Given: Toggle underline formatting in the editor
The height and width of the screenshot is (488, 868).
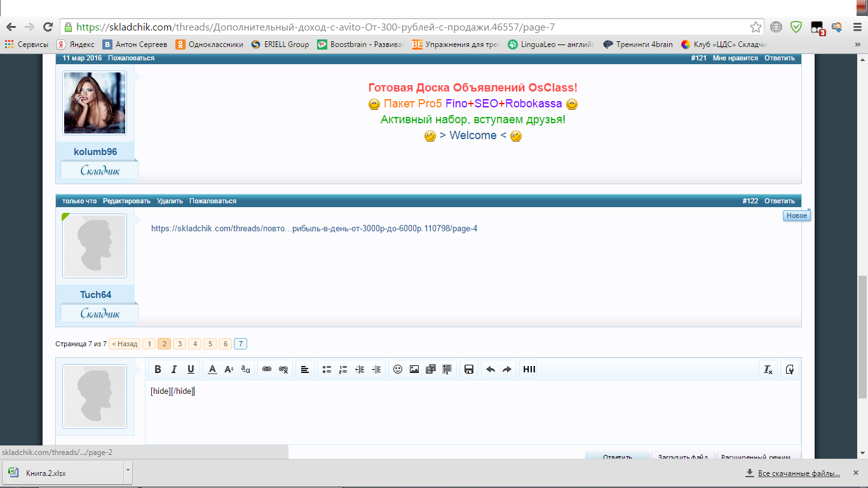Looking at the screenshot, I should 191,369.
